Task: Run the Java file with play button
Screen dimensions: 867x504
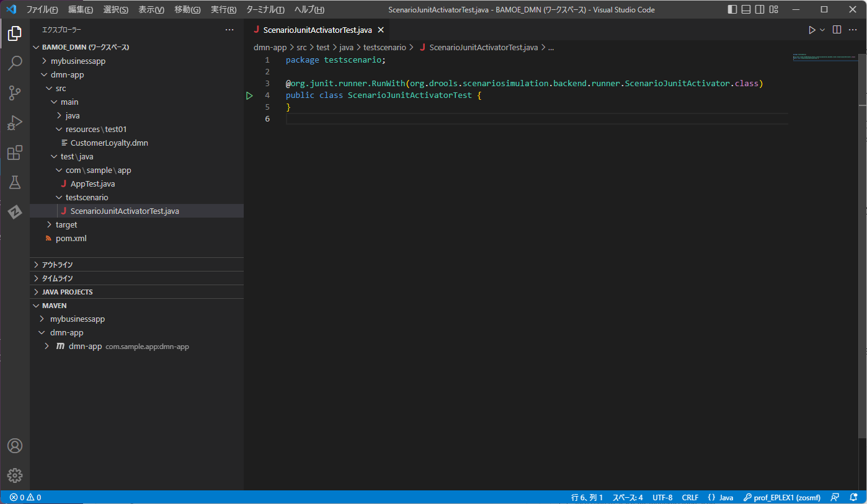Action: (812, 30)
